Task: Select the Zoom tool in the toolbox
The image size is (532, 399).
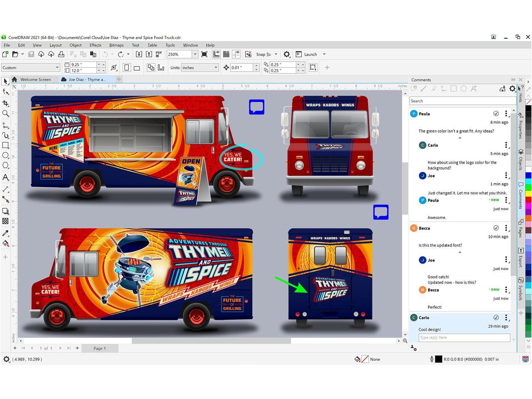Action: pos(5,113)
